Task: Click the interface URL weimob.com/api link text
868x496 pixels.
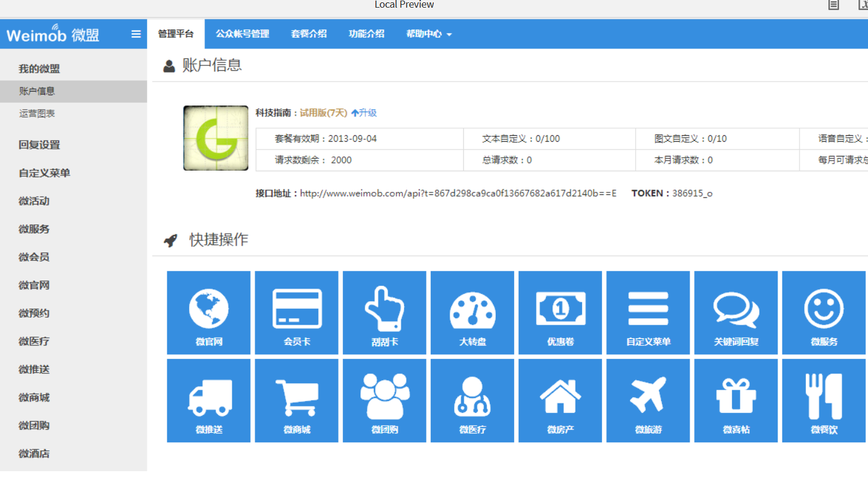Action: coord(458,193)
